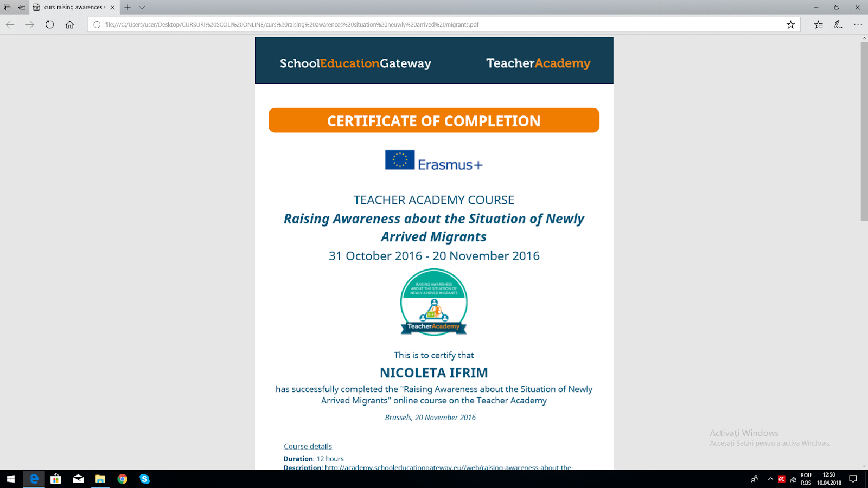This screenshot has width=868, height=488.
Task: Add notes with the pen icon
Action: click(x=838, y=24)
